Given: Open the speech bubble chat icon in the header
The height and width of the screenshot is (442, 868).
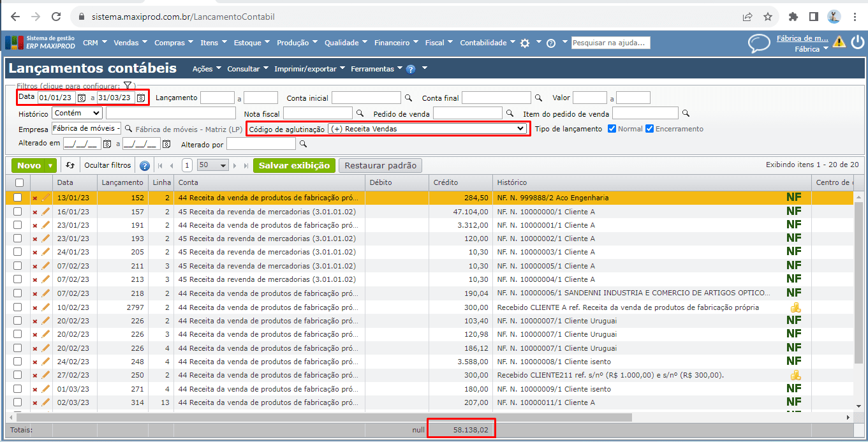Looking at the screenshot, I should click(759, 43).
